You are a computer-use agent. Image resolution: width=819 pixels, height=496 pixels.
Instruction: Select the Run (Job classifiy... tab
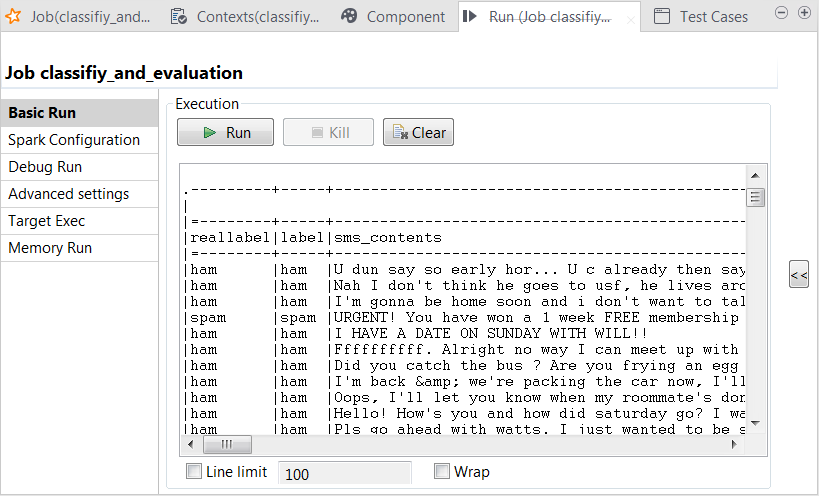(x=549, y=17)
